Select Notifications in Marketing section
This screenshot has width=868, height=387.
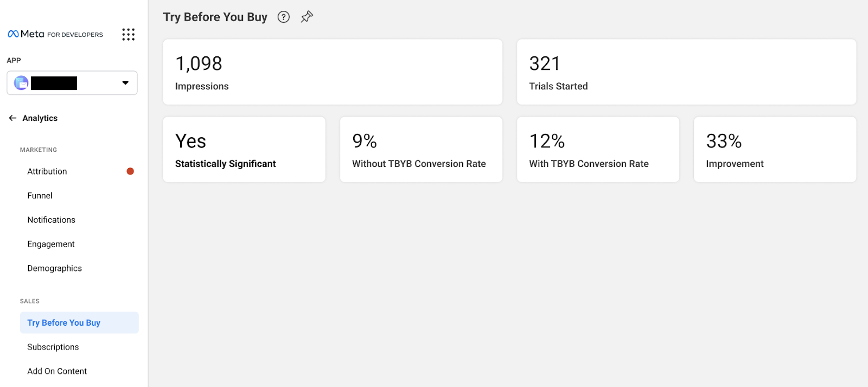52,220
